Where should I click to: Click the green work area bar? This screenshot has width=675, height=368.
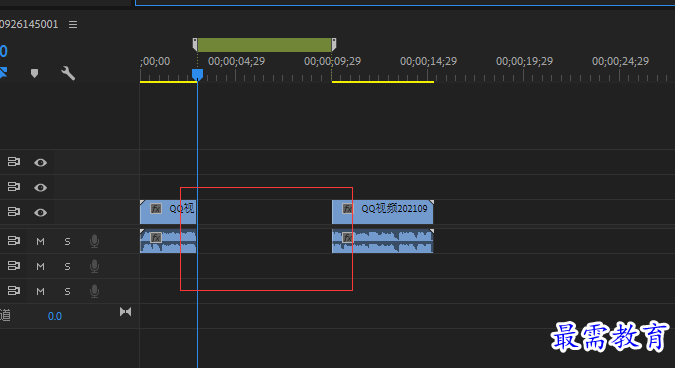[264, 45]
